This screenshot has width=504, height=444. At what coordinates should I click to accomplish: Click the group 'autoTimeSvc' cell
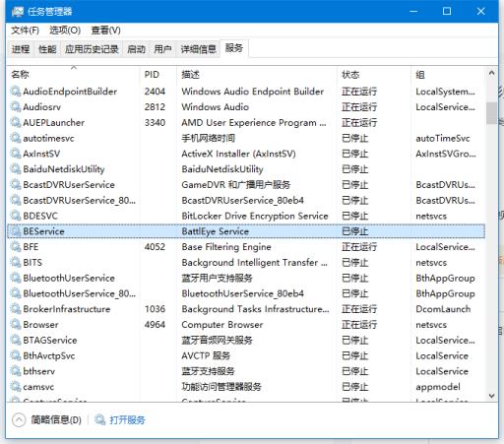443,138
